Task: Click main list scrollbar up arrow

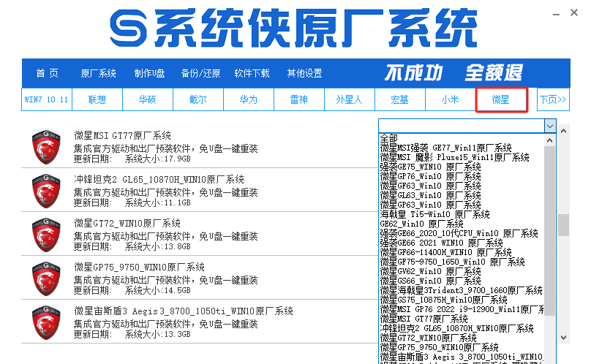Action: coord(563,131)
